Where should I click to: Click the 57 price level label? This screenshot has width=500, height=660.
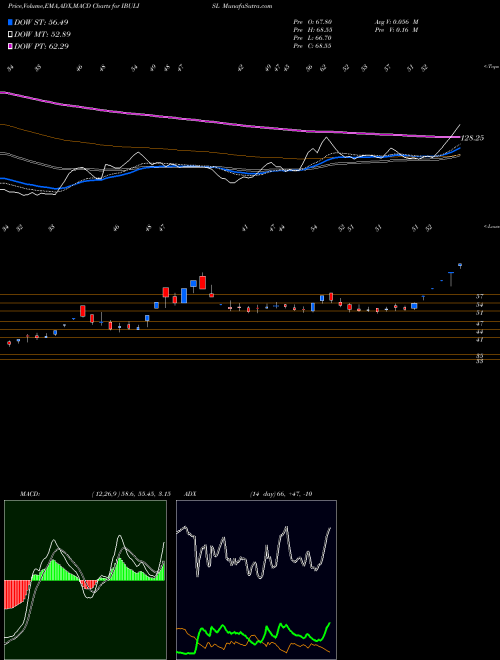tap(479, 296)
